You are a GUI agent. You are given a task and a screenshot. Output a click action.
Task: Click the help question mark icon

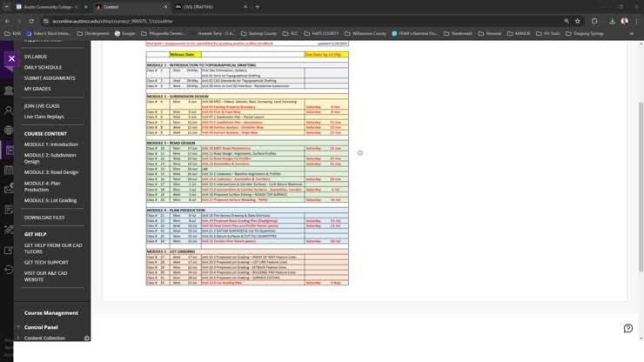click(627, 328)
